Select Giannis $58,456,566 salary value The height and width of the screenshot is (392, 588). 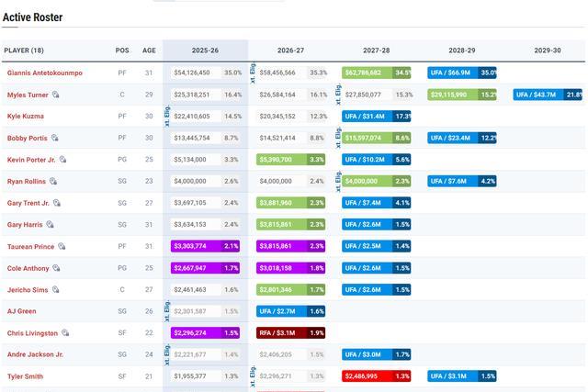click(x=277, y=73)
